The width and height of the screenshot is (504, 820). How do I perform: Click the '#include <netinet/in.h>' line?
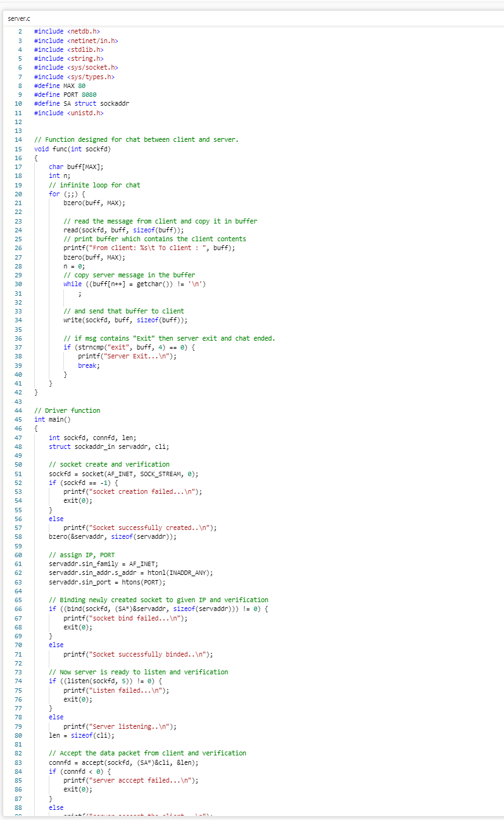point(76,41)
